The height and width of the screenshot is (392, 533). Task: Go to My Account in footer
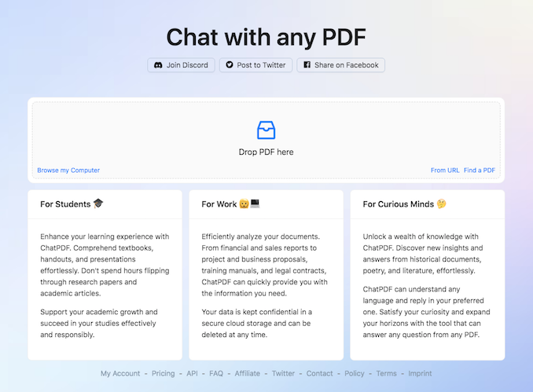click(x=120, y=373)
